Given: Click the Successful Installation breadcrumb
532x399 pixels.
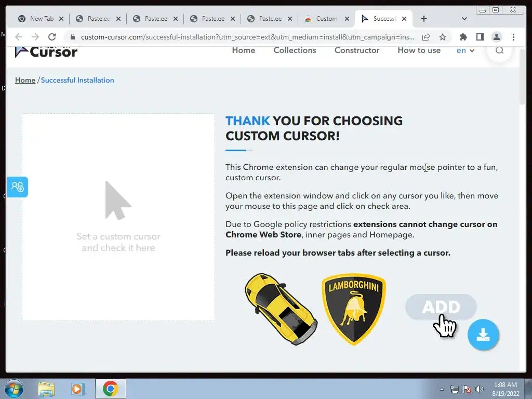Looking at the screenshot, I should [x=77, y=80].
